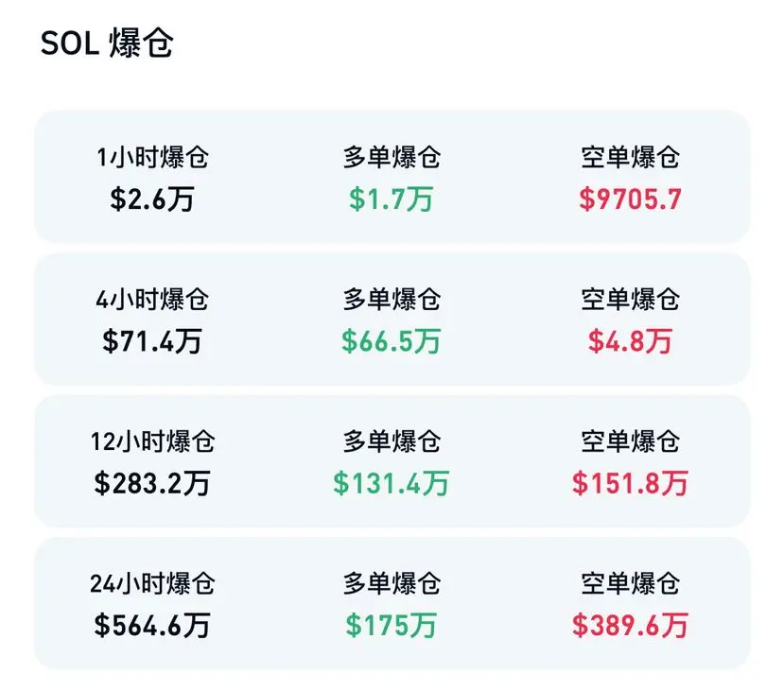This screenshot has width=784, height=691.
Task: Click the 多单爆仓 label in the 1小时 row
Action: pyautogui.click(x=392, y=158)
